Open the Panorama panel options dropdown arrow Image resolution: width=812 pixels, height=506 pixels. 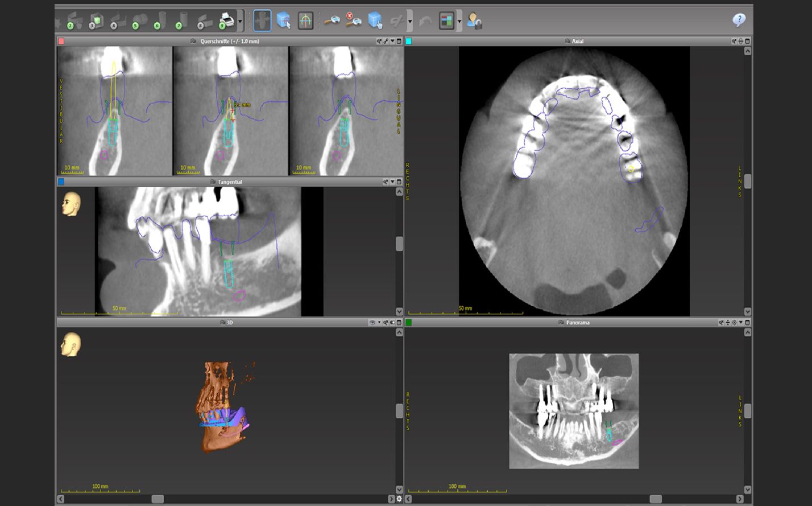(x=741, y=323)
